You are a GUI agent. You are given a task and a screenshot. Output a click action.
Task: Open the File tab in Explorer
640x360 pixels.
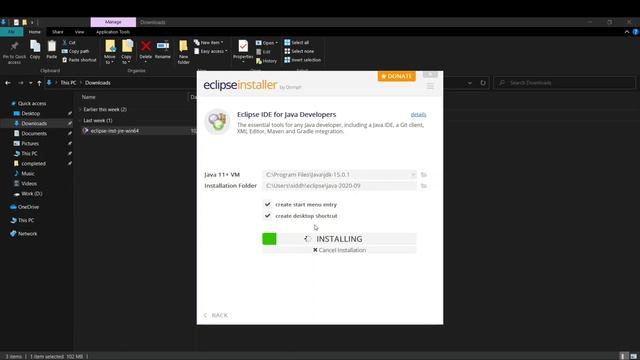click(x=11, y=32)
